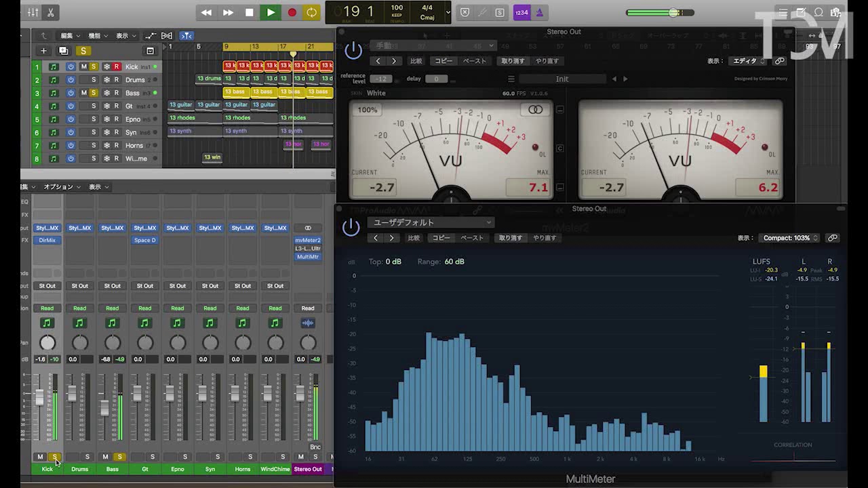Image resolution: width=868 pixels, height=488 pixels.
Task: Click やり直す redo button in MultiMeter header
Action: click(x=545, y=238)
